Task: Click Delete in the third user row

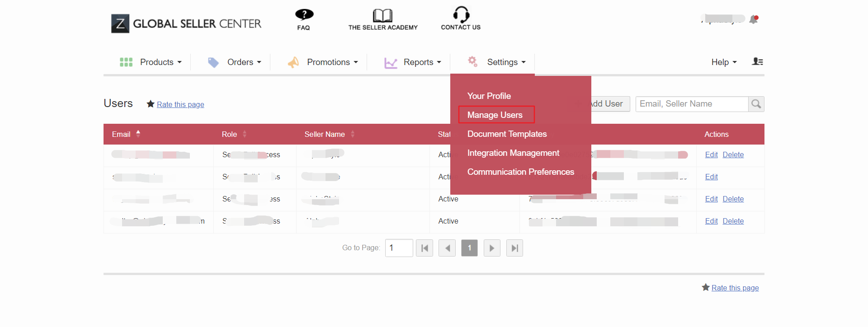Action: [x=733, y=199]
